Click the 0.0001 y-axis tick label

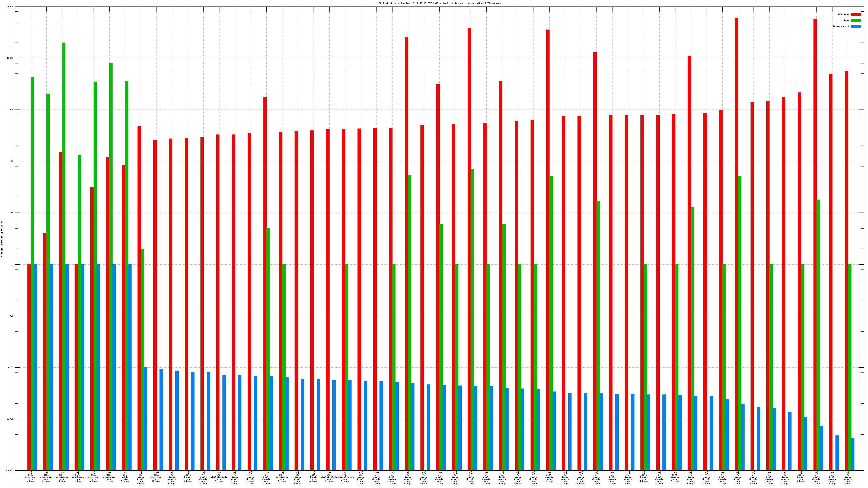click(10, 470)
